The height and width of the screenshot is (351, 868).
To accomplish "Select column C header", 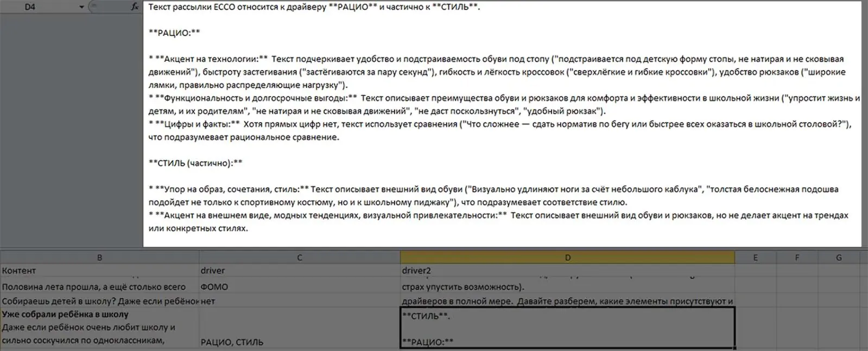I will pos(299,258).
